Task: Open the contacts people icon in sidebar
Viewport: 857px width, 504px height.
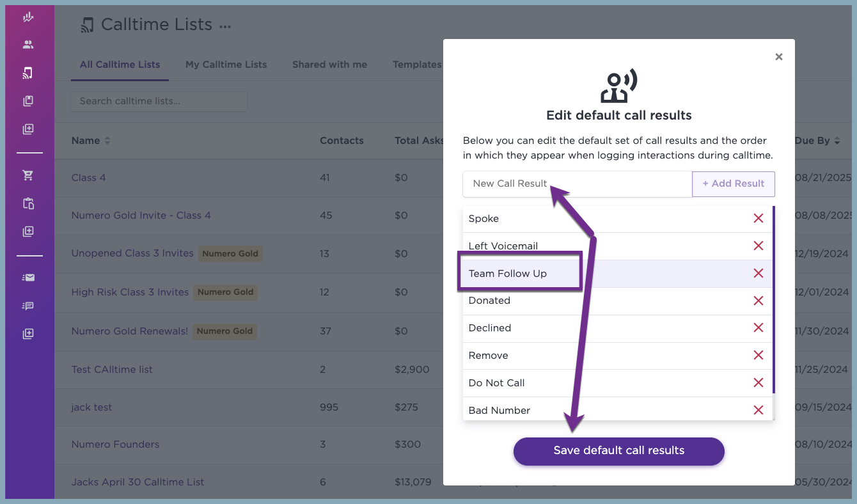Action: coord(28,45)
